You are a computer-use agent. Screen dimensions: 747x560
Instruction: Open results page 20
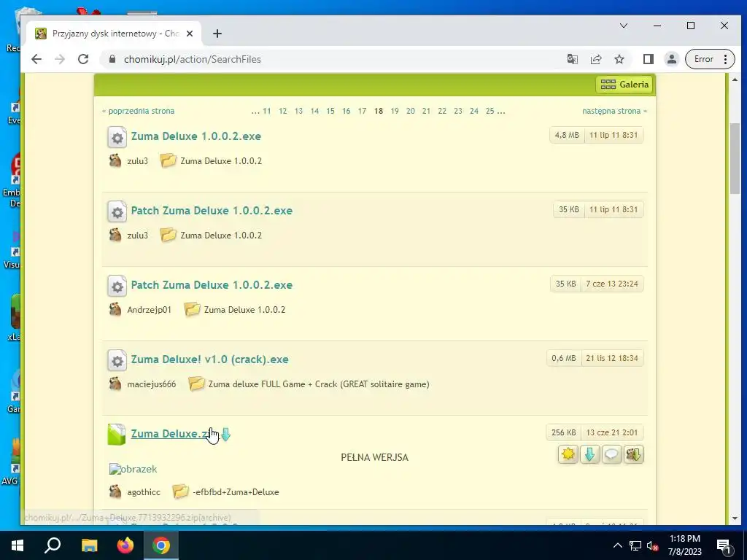click(410, 111)
